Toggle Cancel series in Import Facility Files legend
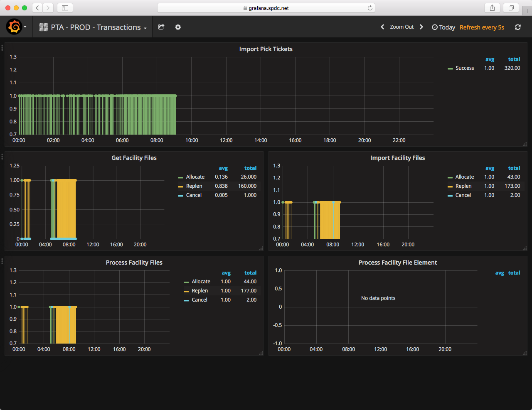The width and height of the screenshot is (532, 410). click(x=463, y=195)
